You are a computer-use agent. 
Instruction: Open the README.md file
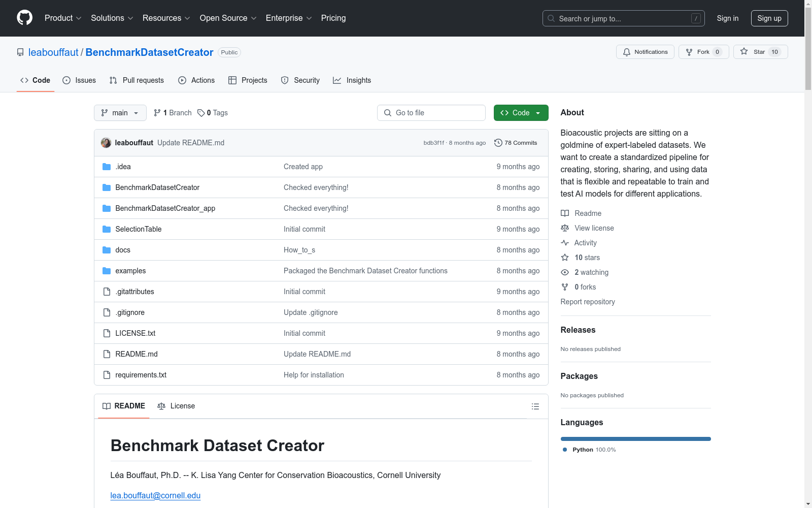[x=137, y=354]
